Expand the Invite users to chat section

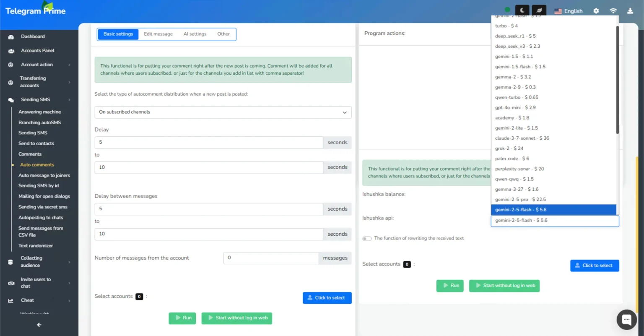pyautogui.click(x=10, y=282)
